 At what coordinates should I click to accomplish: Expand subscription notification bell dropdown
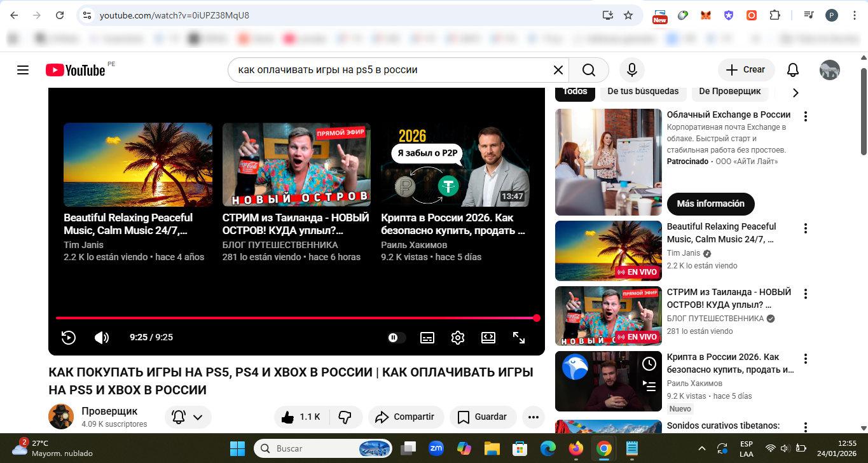[x=188, y=417]
